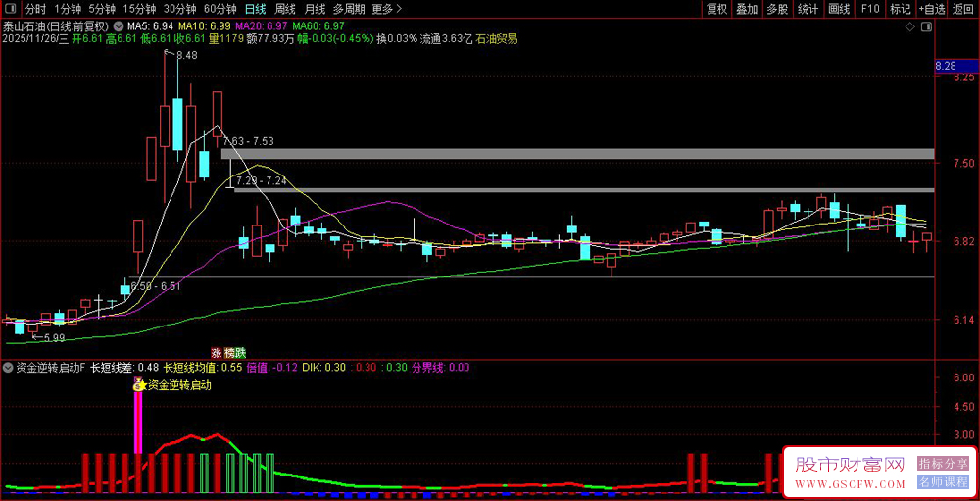The height and width of the screenshot is (501, 980).
Task: Switch to the 周线 weekly tab
Action: (285, 9)
